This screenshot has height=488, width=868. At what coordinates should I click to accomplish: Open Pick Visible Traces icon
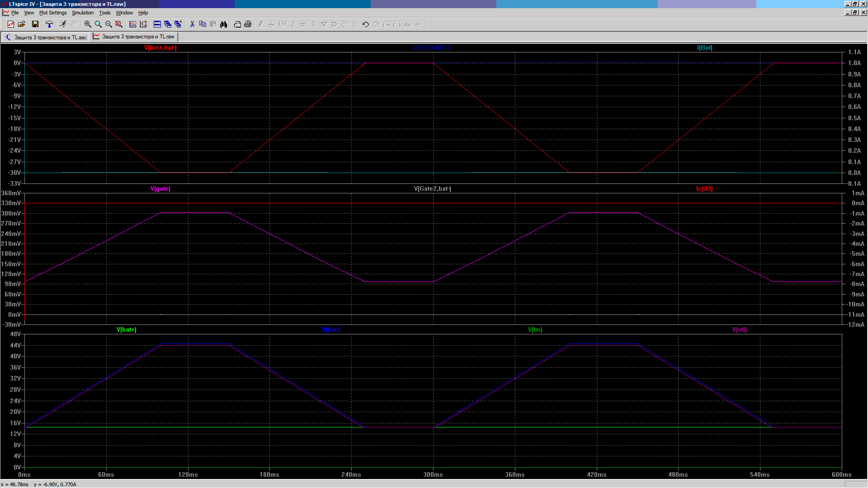133,24
